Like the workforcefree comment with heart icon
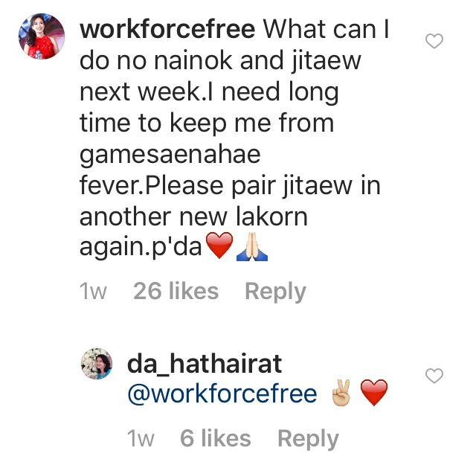476x465 pixels. pos(434,41)
